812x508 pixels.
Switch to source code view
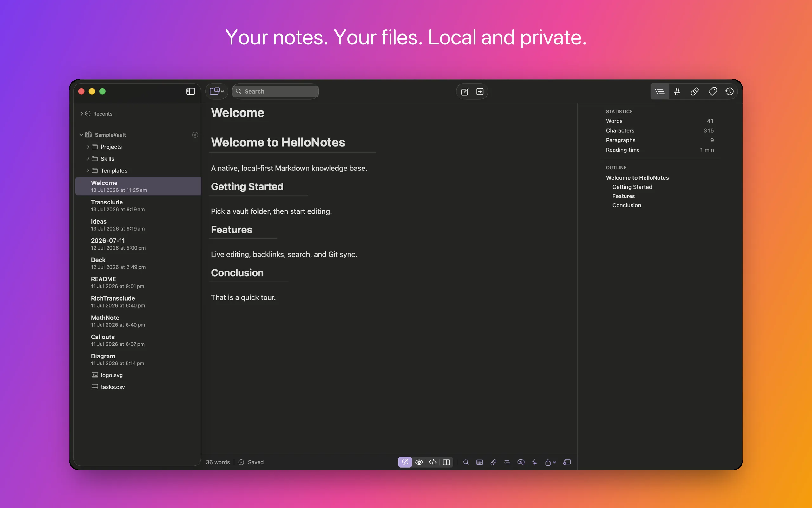(x=433, y=462)
